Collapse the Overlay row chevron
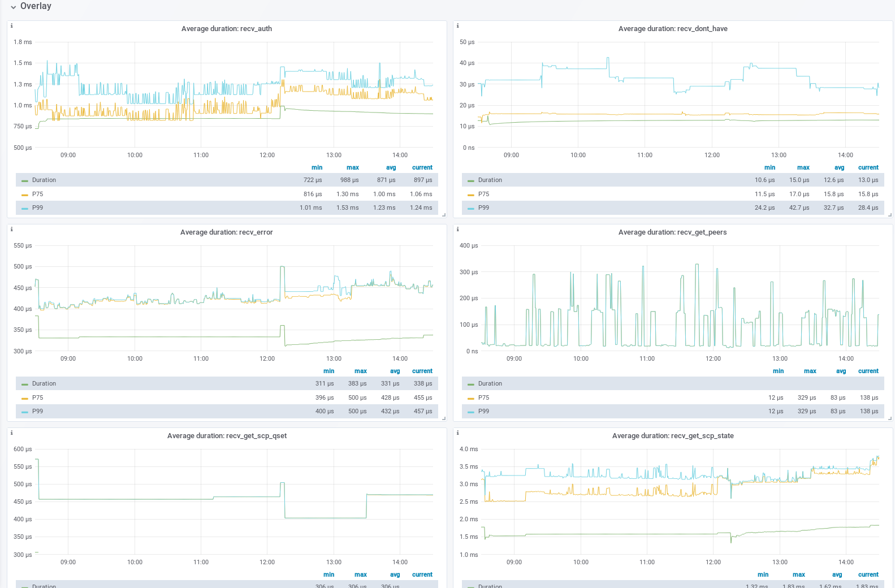This screenshot has height=588, width=895. [13, 7]
